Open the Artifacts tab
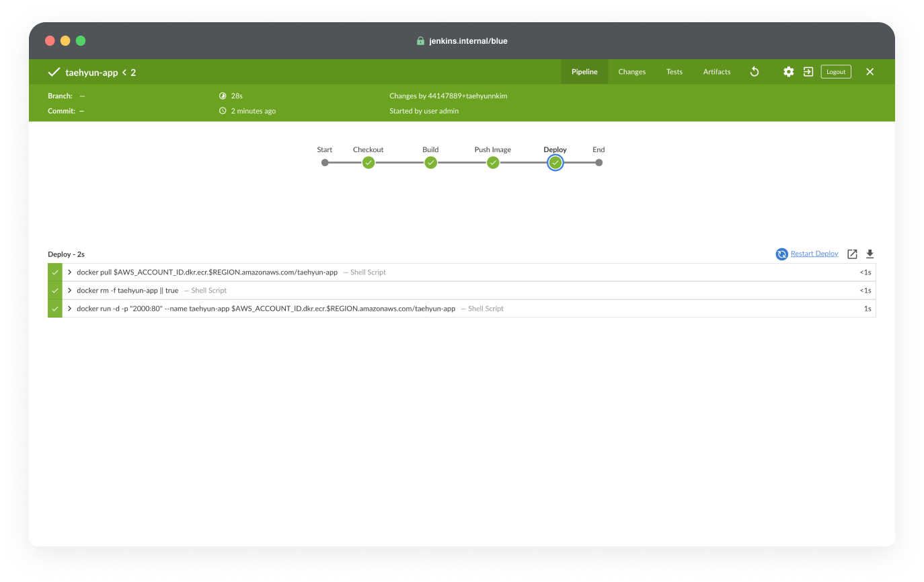Image resolution: width=924 pixels, height=582 pixels. click(x=716, y=72)
